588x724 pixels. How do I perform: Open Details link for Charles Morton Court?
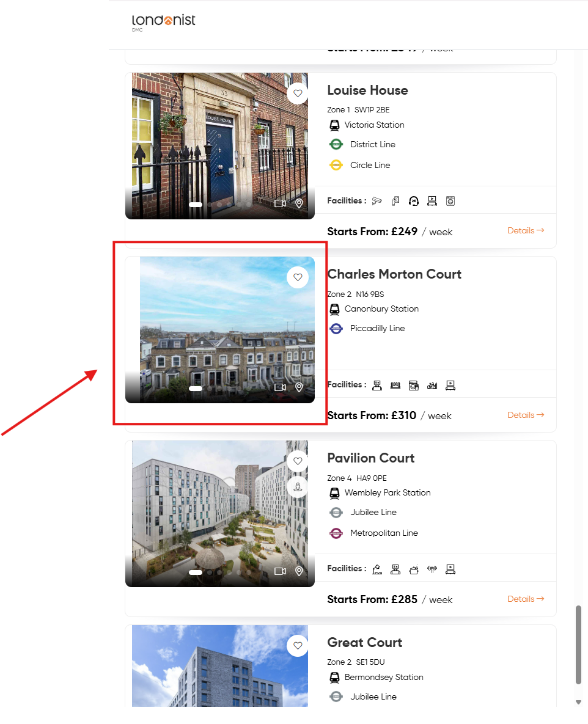(526, 415)
